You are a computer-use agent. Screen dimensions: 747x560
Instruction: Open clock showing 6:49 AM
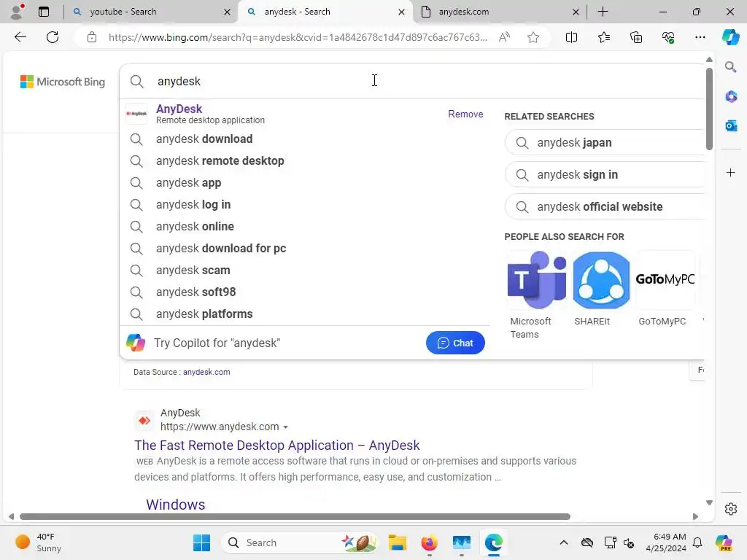click(665, 542)
